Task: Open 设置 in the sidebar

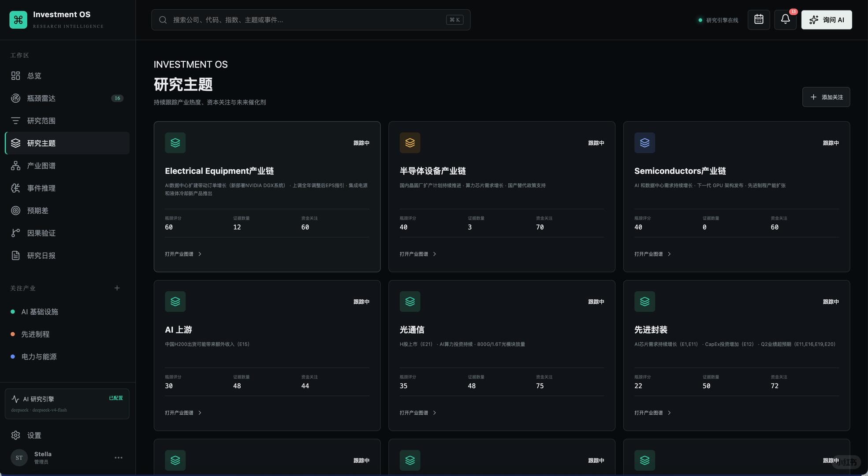Action: click(x=67, y=435)
